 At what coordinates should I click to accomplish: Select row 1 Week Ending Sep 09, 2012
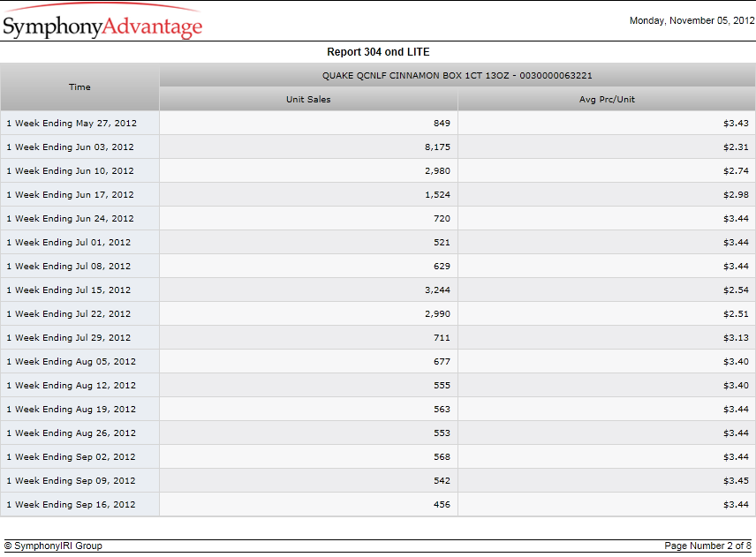(x=378, y=481)
